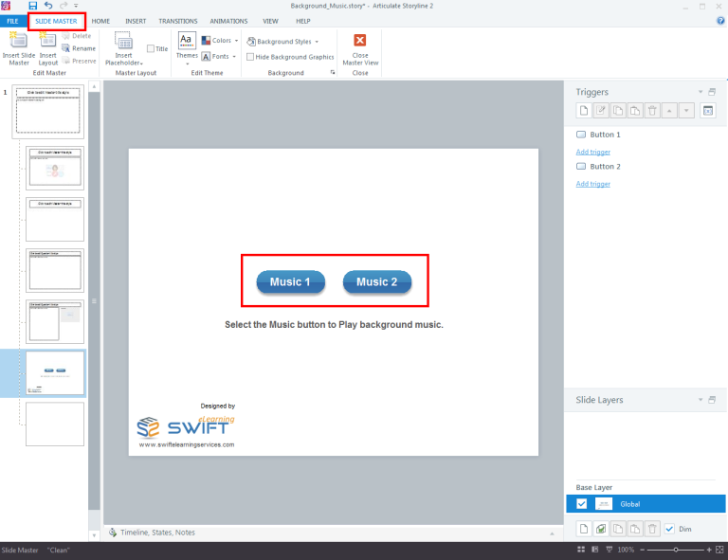Uncheck the Dim checkbox for layers
This screenshot has height=560, width=728.
[669, 528]
